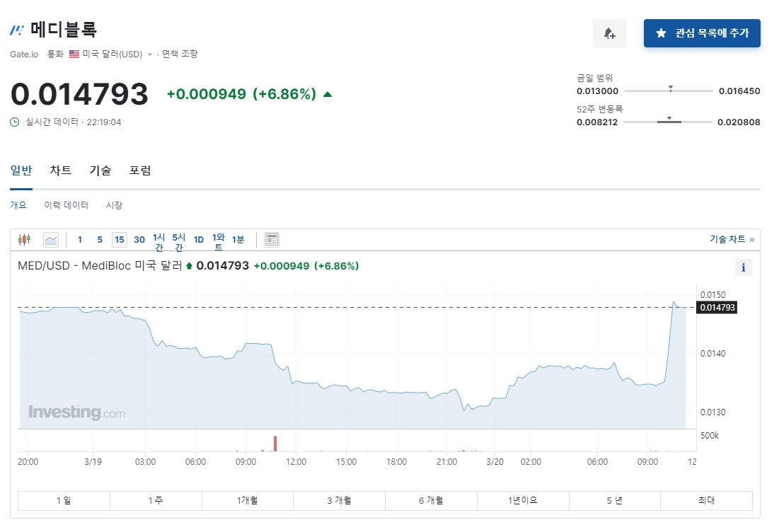Open the 시장 sub-tab
The width and height of the screenshot is (779, 532).
point(114,204)
